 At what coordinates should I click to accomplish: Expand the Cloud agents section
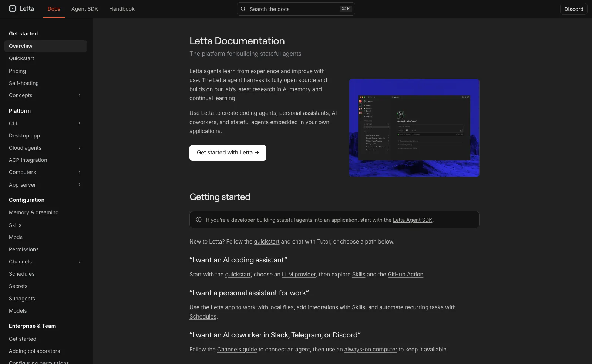tap(80, 148)
